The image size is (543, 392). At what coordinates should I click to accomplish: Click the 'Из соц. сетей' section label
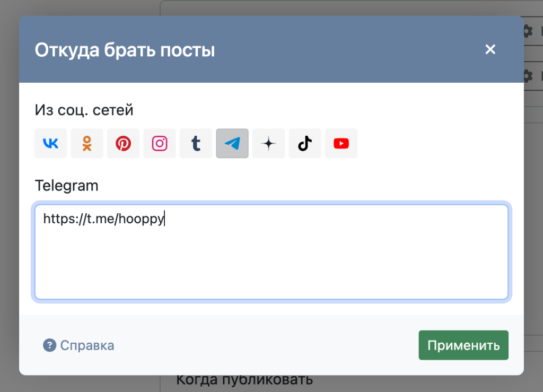pos(84,110)
